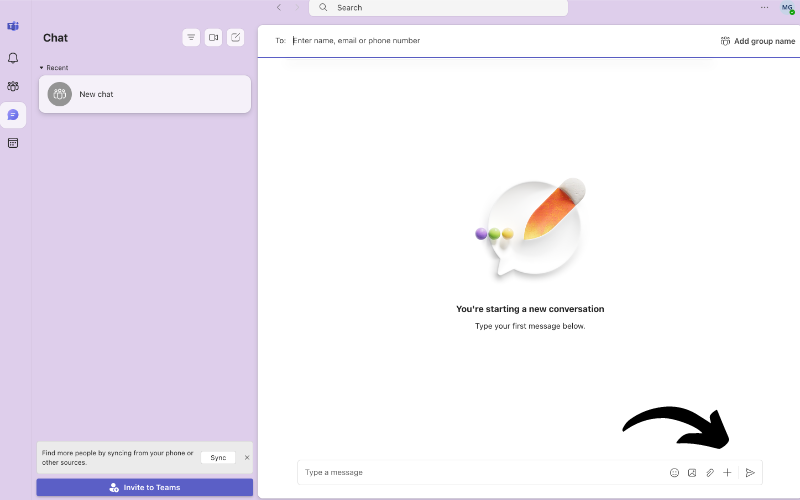This screenshot has width=800, height=500.
Task: Open the MG profile avatar
Action: (x=787, y=8)
